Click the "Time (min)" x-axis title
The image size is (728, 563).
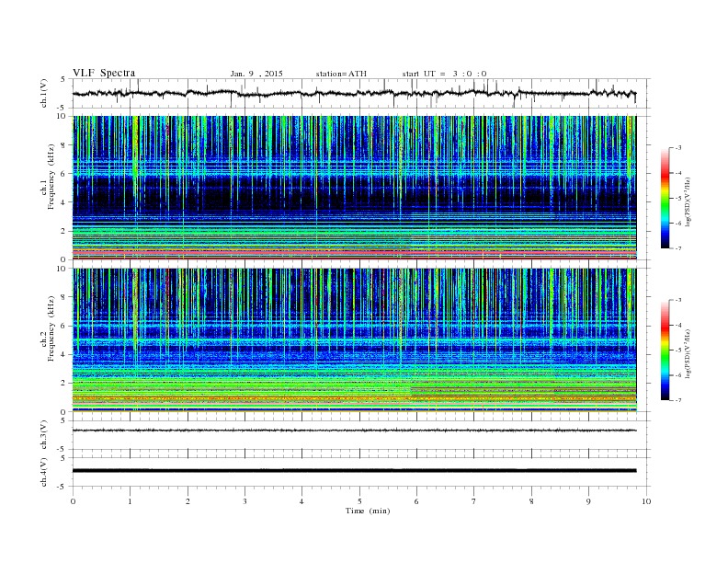click(x=368, y=511)
